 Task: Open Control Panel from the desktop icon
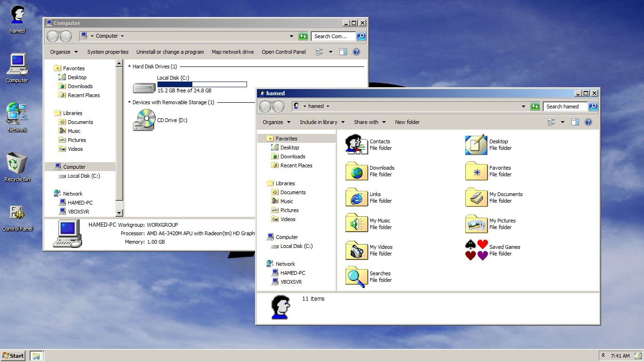17,217
